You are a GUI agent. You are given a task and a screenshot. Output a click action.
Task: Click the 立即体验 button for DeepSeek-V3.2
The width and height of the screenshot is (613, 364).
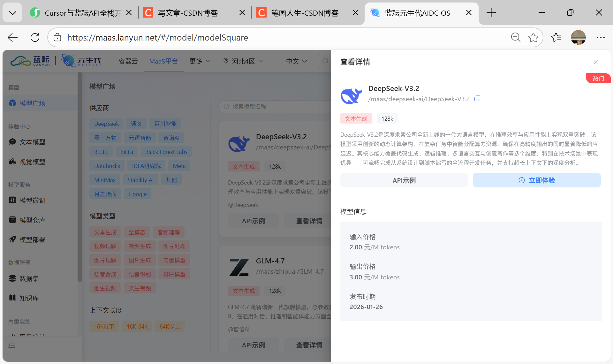pyautogui.click(x=537, y=180)
